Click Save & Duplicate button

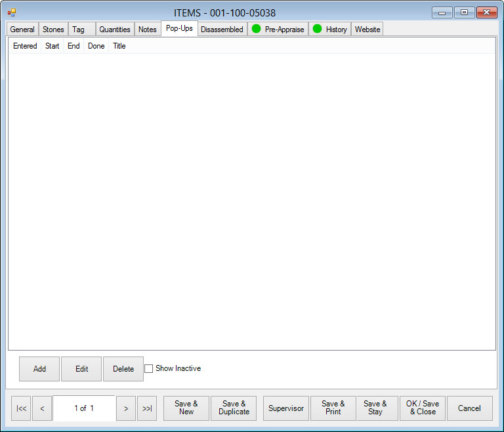pyautogui.click(x=234, y=408)
